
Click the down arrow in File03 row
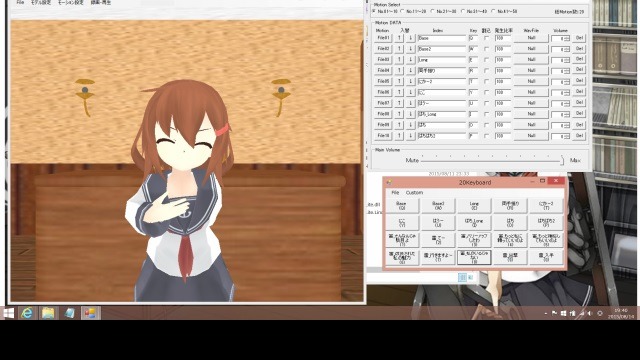click(410, 60)
